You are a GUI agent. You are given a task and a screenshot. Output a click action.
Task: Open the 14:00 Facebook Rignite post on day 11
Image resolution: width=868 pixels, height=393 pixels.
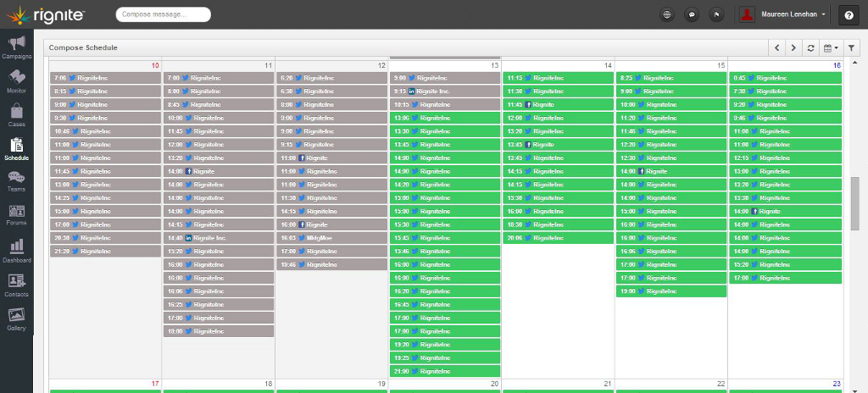click(x=219, y=172)
